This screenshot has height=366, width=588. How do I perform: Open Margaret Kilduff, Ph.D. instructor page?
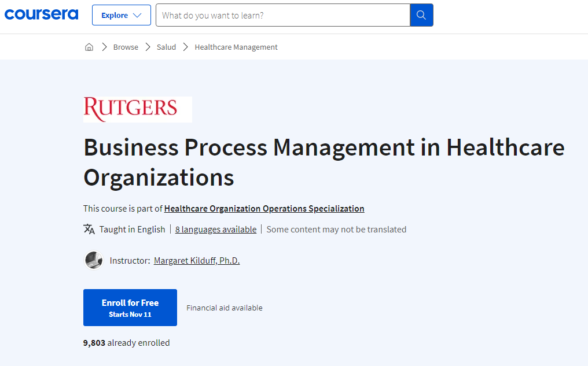196,260
